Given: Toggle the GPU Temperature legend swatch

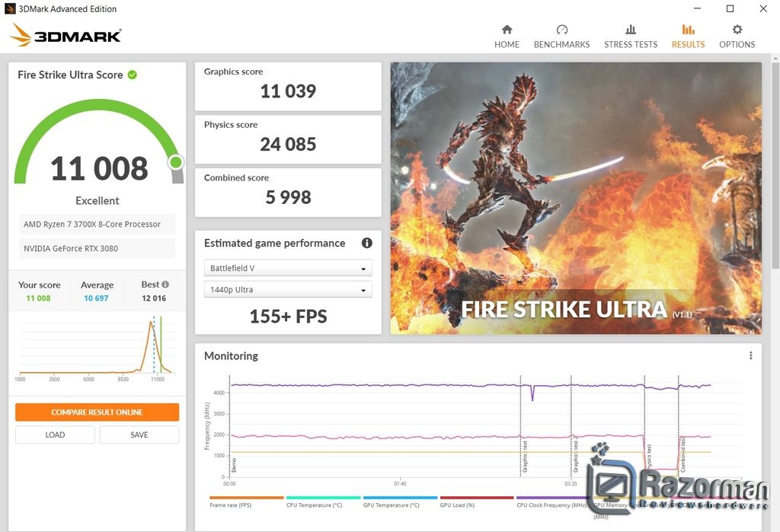Looking at the screenshot, I should point(400,497).
